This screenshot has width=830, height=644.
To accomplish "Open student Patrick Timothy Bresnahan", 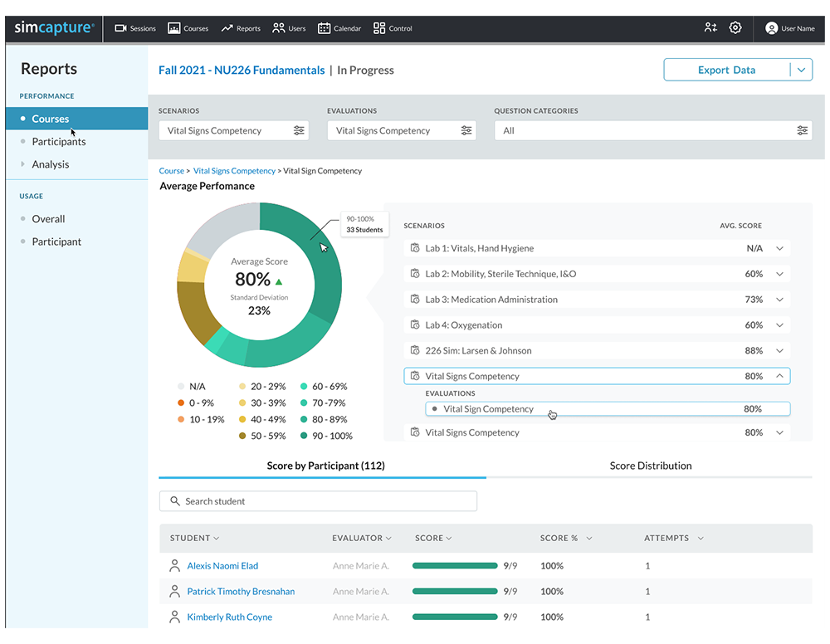I will pyautogui.click(x=241, y=591).
